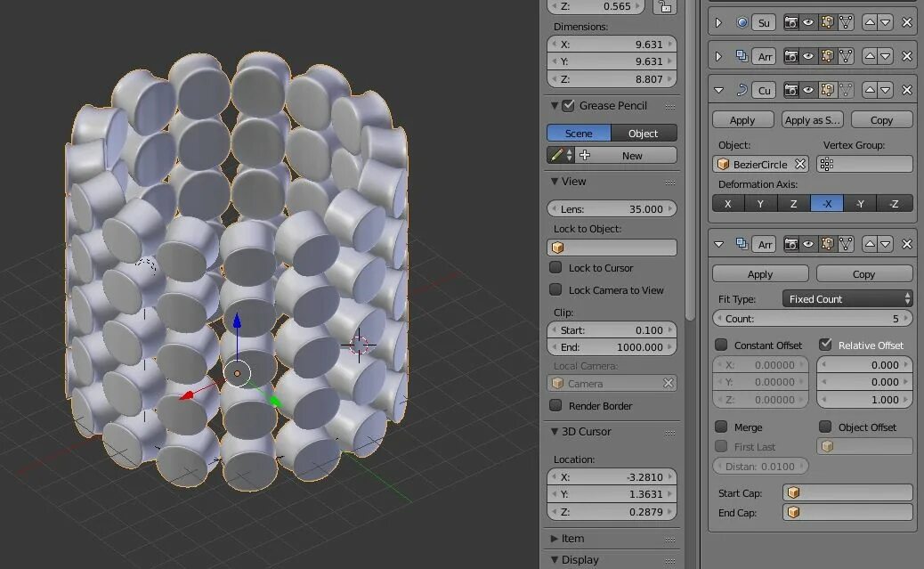Remove the Curve modifier with X
The image size is (924, 569).
[x=907, y=90]
